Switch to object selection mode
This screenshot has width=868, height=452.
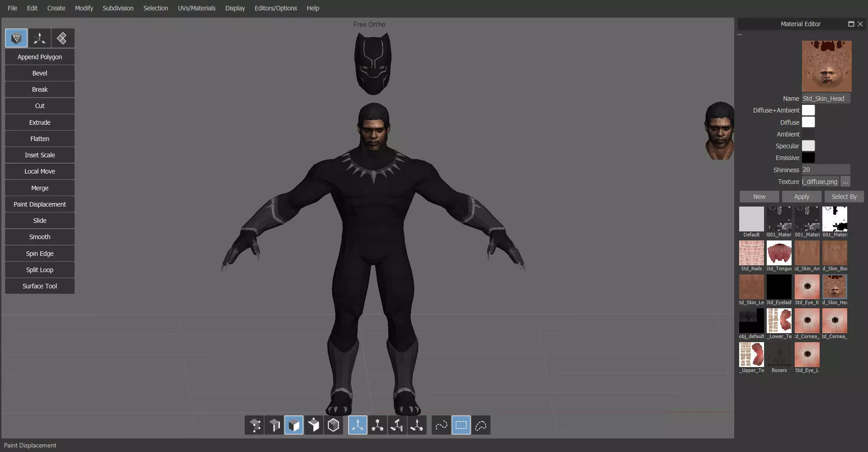tap(333, 425)
